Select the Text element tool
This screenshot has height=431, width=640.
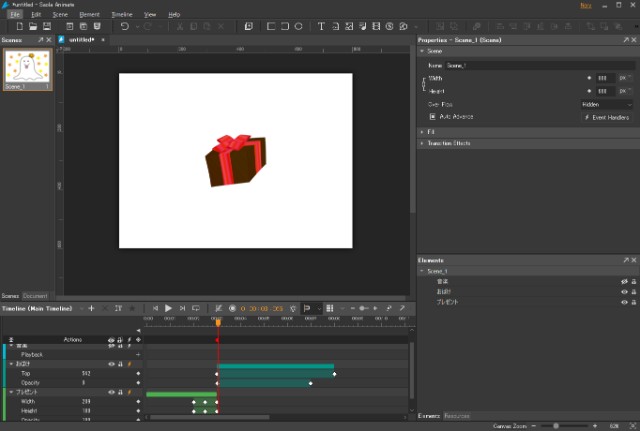321,26
